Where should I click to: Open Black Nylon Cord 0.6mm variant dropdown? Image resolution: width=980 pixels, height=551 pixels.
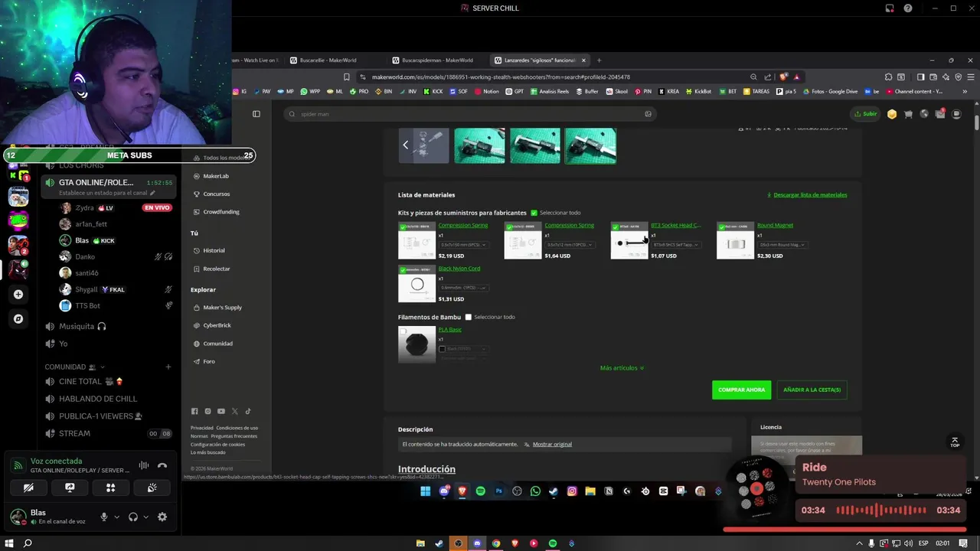[462, 288]
